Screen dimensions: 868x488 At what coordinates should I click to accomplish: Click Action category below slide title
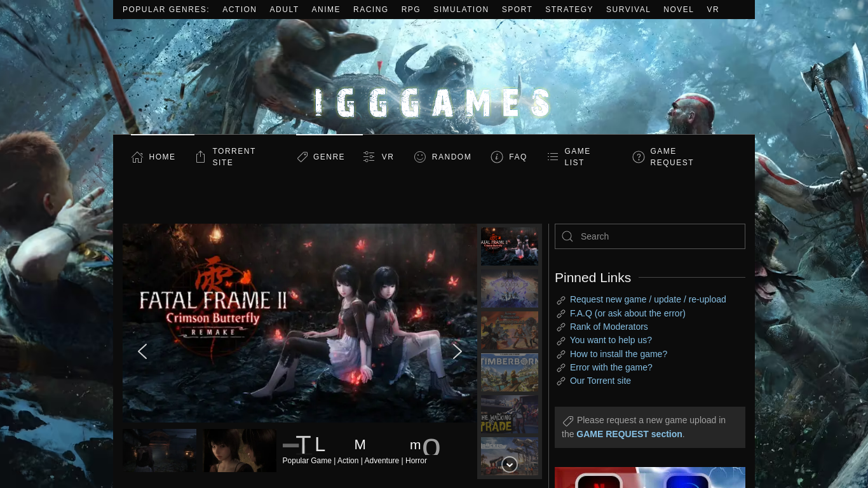(348, 461)
